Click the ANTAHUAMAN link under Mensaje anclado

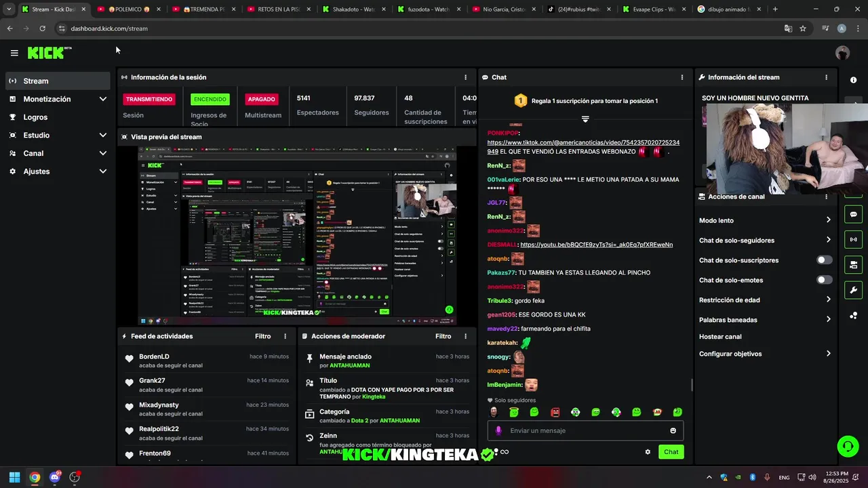349,365
